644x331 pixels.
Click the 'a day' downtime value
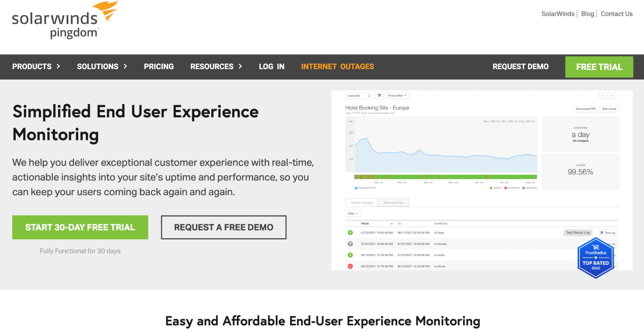click(x=580, y=135)
